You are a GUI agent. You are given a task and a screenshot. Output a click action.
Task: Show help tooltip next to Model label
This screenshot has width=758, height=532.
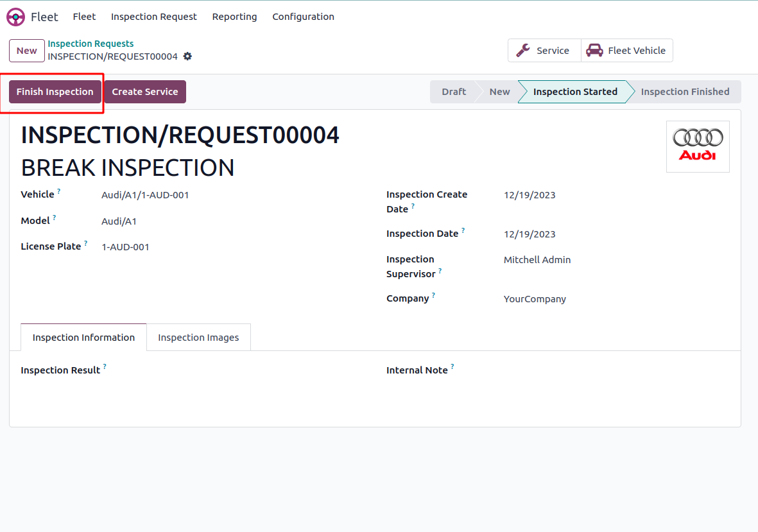pyautogui.click(x=55, y=218)
